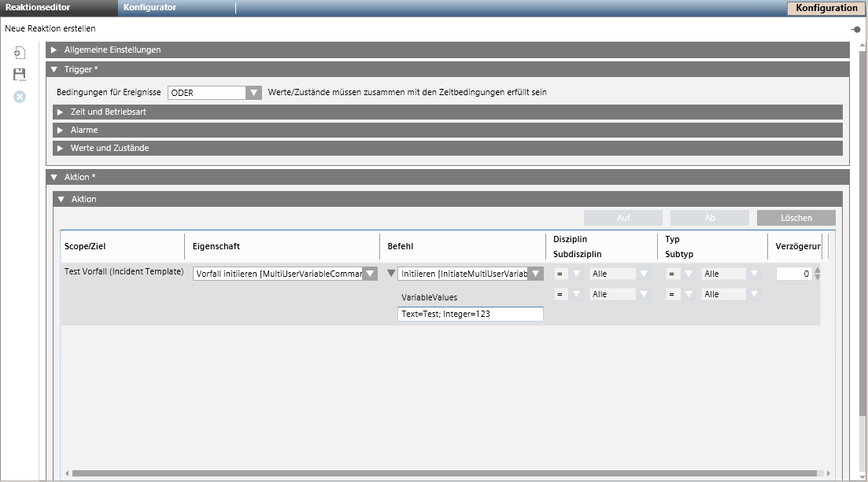This screenshot has height=482, width=868.
Task: Click the pin icon at top right
Action: click(x=855, y=29)
